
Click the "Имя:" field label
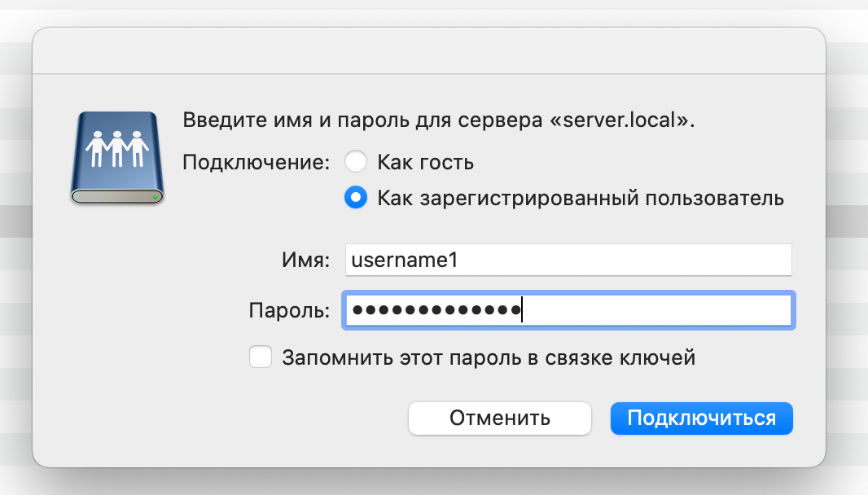(x=305, y=261)
